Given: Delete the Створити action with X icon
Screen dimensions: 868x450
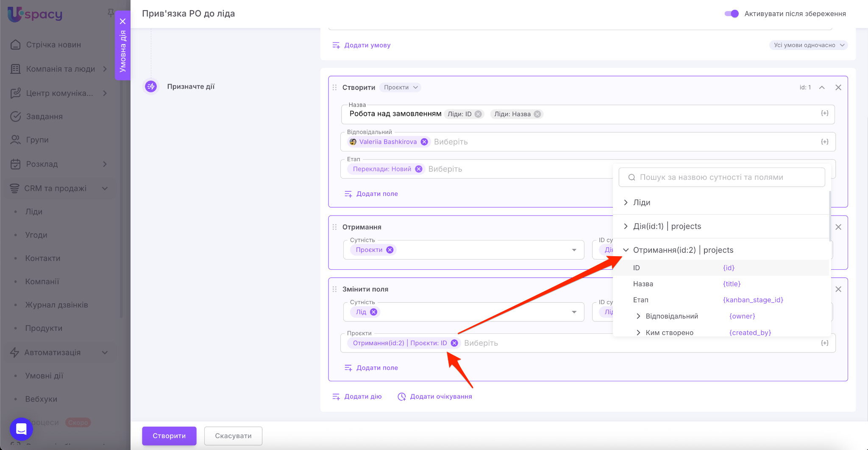Looking at the screenshot, I should [x=838, y=87].
